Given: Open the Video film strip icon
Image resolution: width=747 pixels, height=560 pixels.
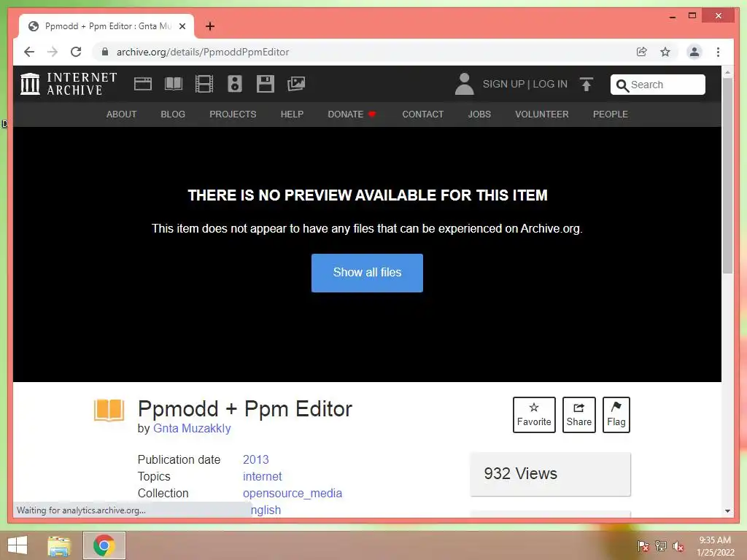Looking at the screenshot, I should click(x=204, y=84).
